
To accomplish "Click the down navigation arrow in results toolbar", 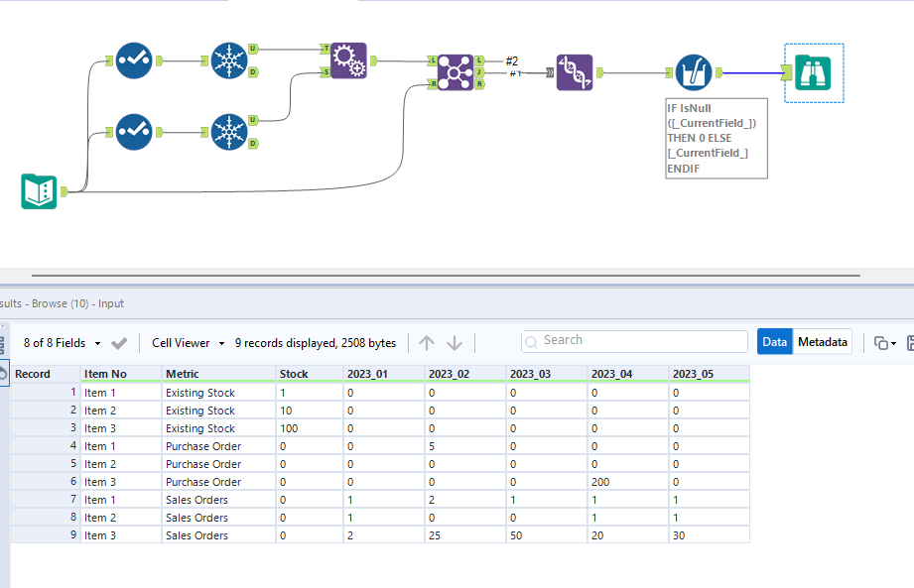I will click(454, 341).
